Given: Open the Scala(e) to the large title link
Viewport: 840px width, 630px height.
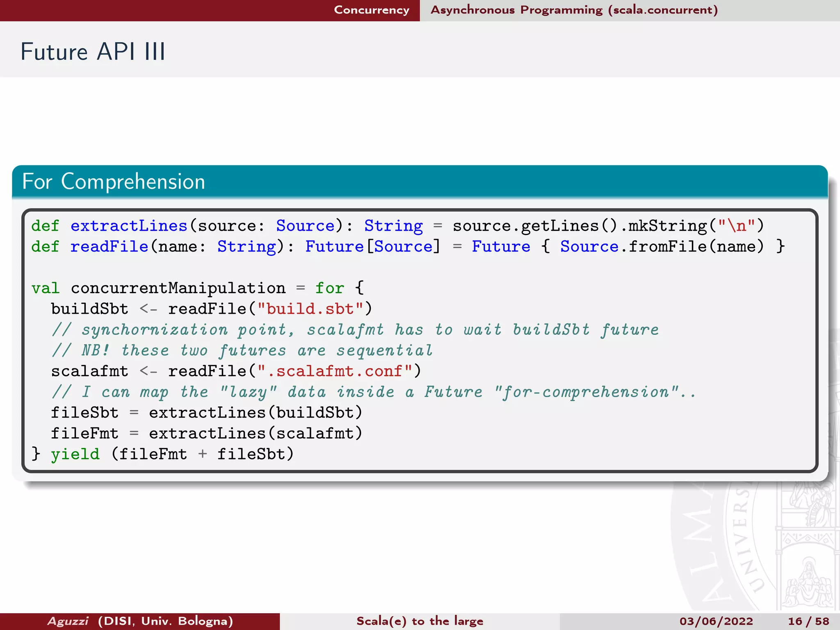Looking at the screenshot, I should pos(420,621).
